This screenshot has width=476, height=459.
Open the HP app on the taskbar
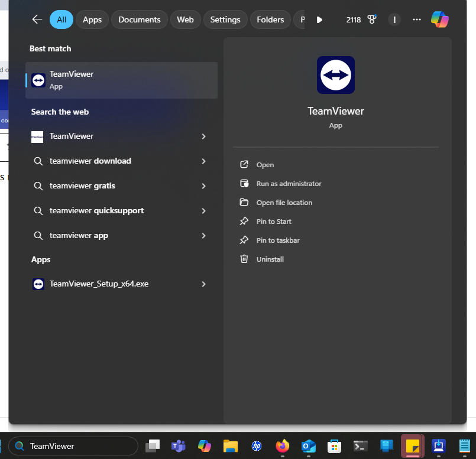[x=257, y=446]
